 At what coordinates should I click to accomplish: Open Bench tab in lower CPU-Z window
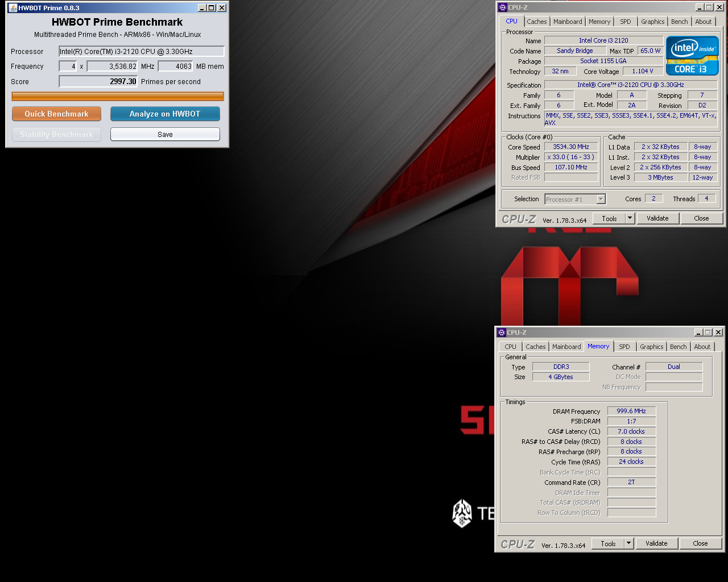click(678, 347)
